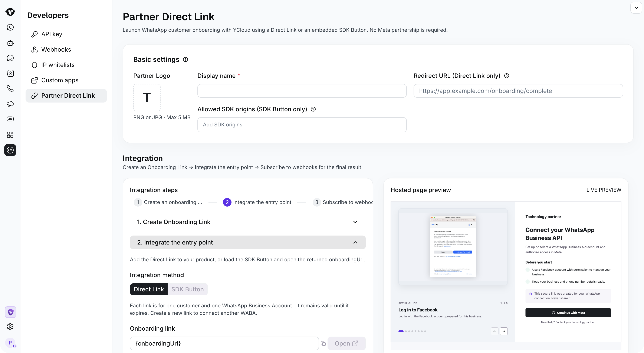Open the purple shield badge icon
Viewport: 644px width, 353px height.
pyautogui.click(x=10, y=312)
